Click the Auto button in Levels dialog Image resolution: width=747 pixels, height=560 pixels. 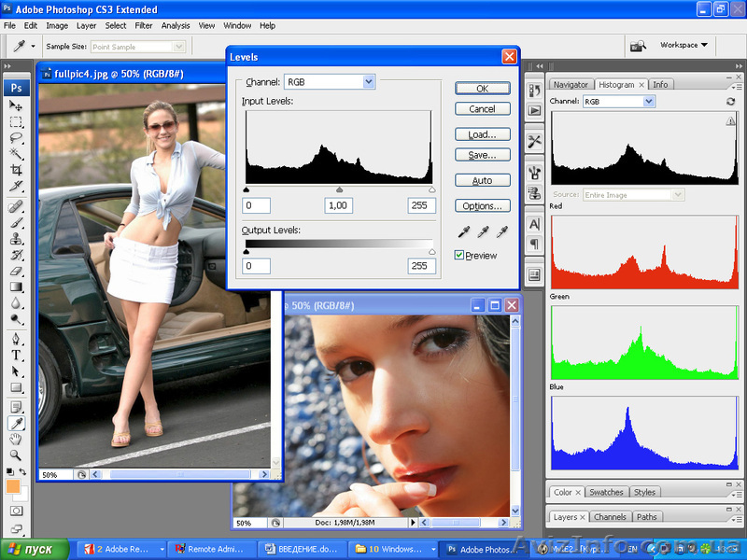pyautogui.click(x=482, y=179)
